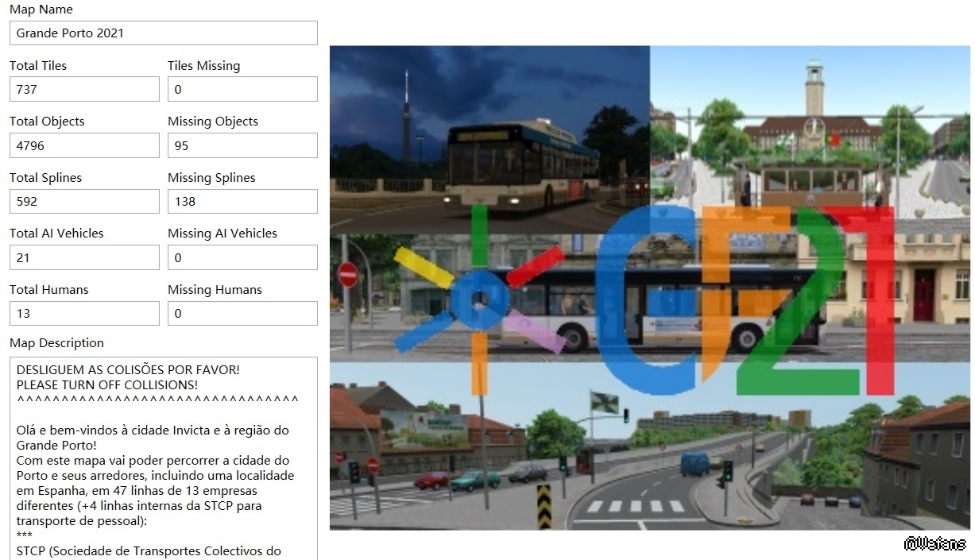Click the Total Humans label
975x560 pixels.
49,289
